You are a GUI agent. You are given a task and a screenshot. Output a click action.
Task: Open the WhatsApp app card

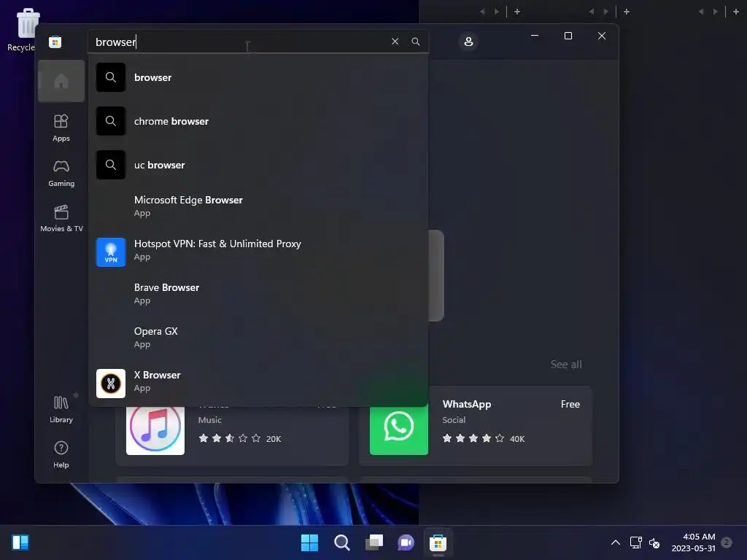click(476, 426)
